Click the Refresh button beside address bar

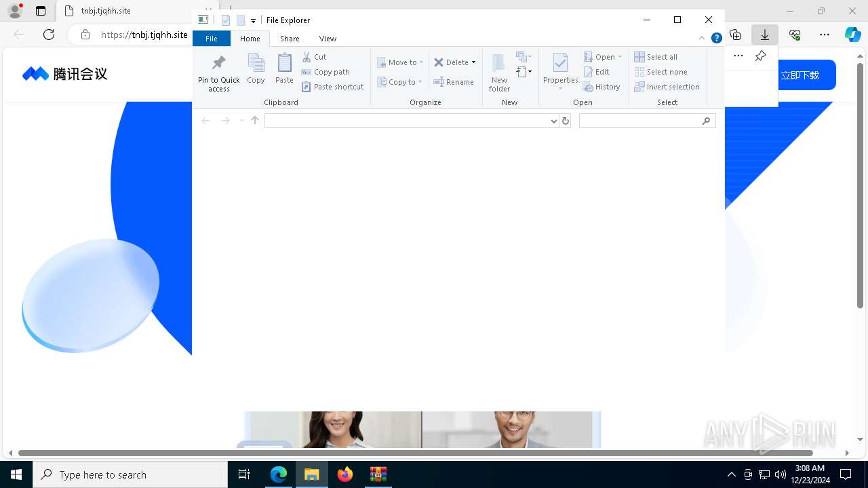pos(565,121)
